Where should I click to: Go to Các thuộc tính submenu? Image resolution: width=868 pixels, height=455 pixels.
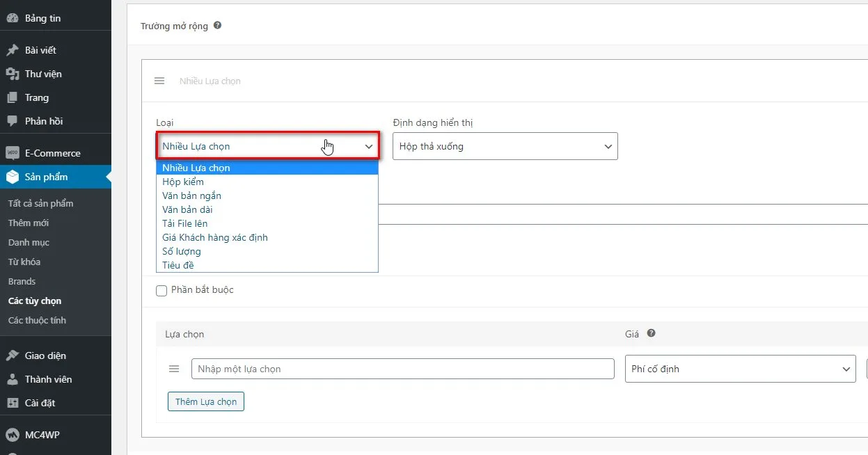[x=37, y=320]
